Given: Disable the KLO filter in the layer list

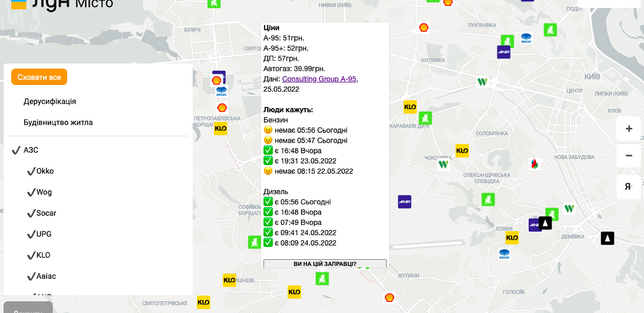Looking at the screenshot, I should click(31, 255).
